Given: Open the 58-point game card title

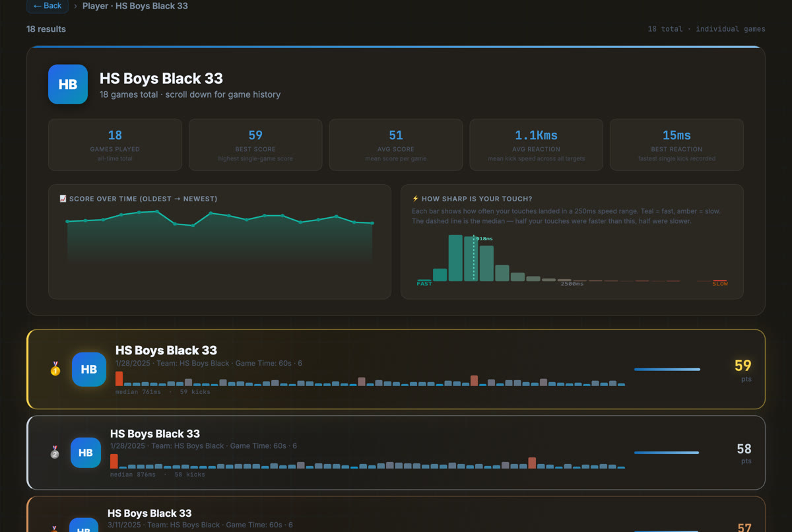Looking at the screenshot, I should tap(155, 434).
